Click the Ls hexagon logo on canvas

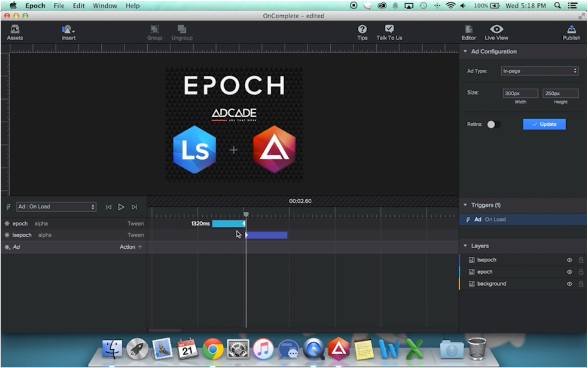tap(194, 149)
